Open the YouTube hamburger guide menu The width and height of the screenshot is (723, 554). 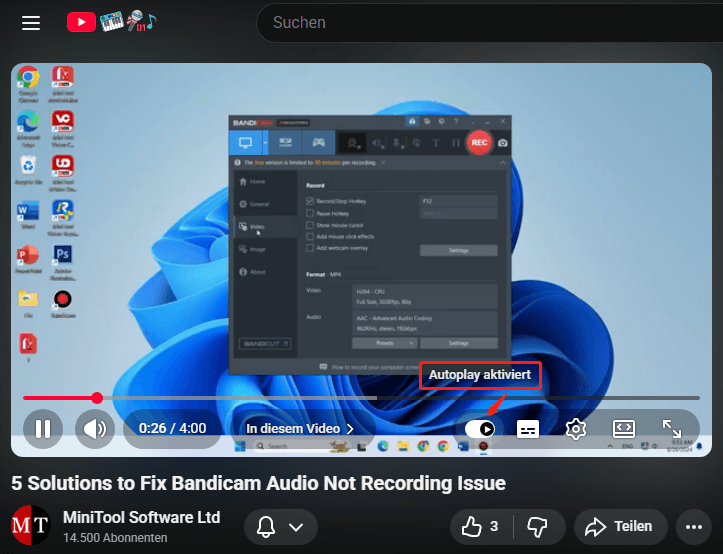pos(31,22)
